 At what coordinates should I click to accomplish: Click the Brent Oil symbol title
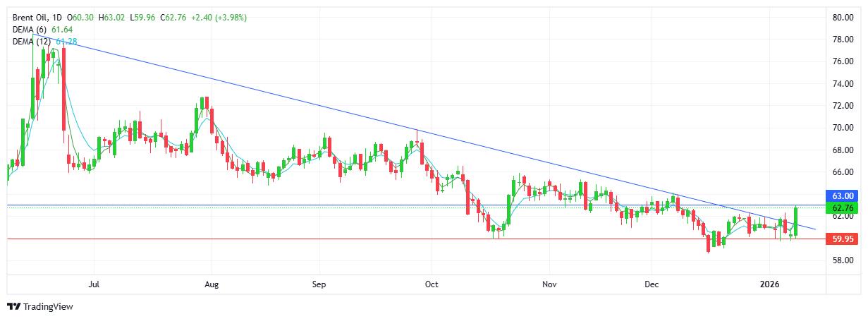click(32, 17)
